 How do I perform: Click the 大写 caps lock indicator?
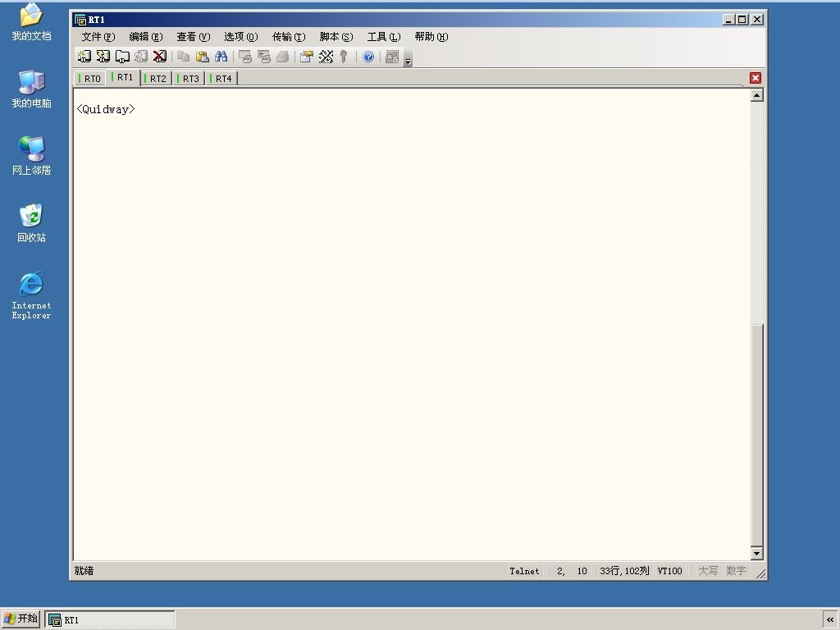(708, 571)
